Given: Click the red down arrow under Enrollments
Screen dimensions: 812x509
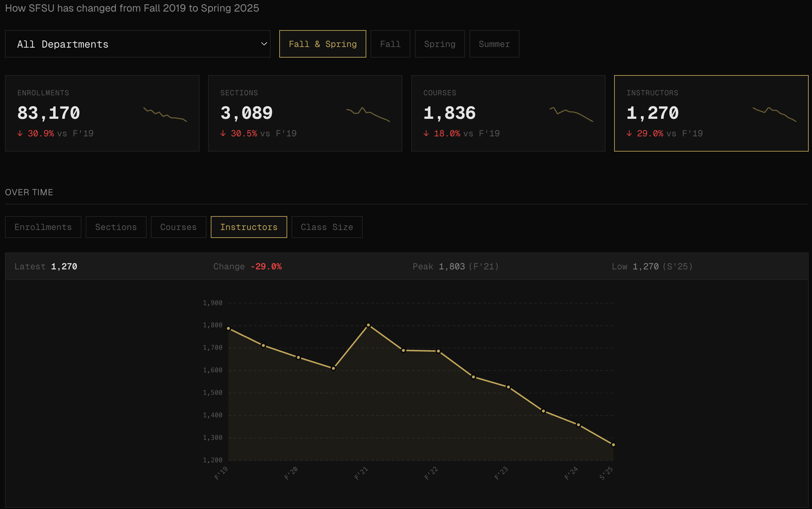Looking at the screenshot, I should (x=20, y=134).
